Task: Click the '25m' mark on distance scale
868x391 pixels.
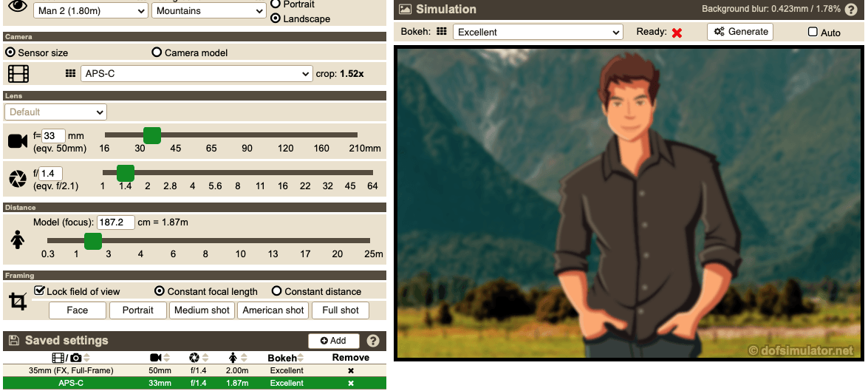Action: [374, 254]
